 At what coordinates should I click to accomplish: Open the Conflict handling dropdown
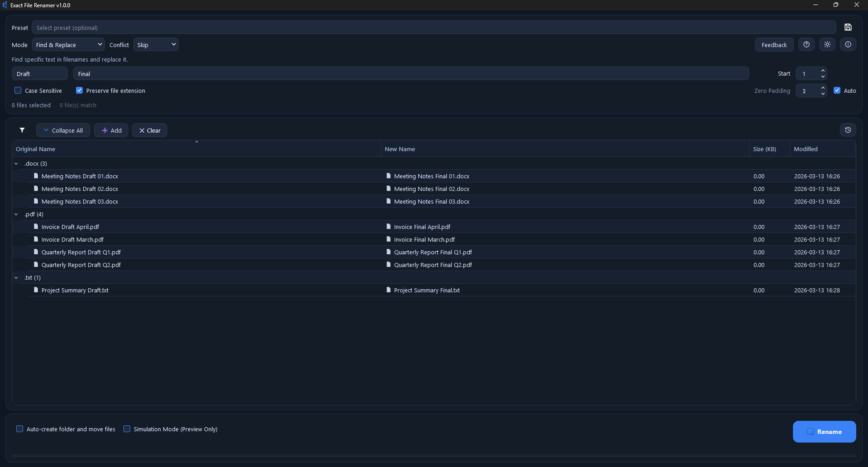pyautogui.click(x=156, y=44)
